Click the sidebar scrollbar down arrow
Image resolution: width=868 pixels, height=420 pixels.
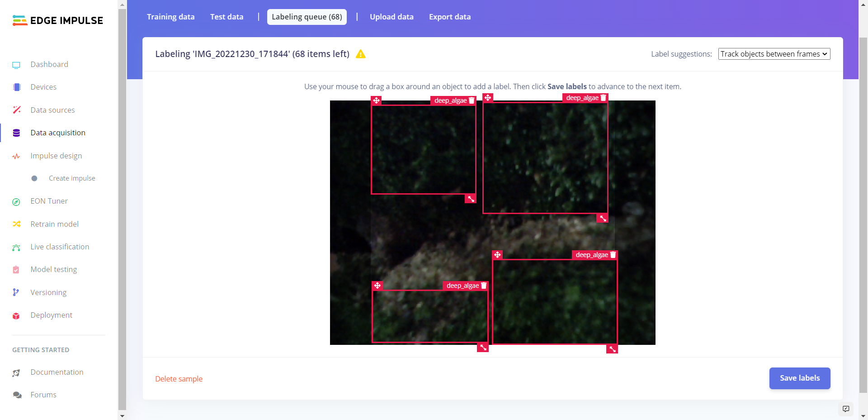(x=122, y=415)
